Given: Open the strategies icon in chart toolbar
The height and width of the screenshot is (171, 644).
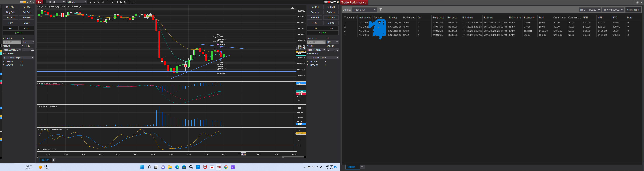Looking at the screenshot, I should tap(130, 2).
